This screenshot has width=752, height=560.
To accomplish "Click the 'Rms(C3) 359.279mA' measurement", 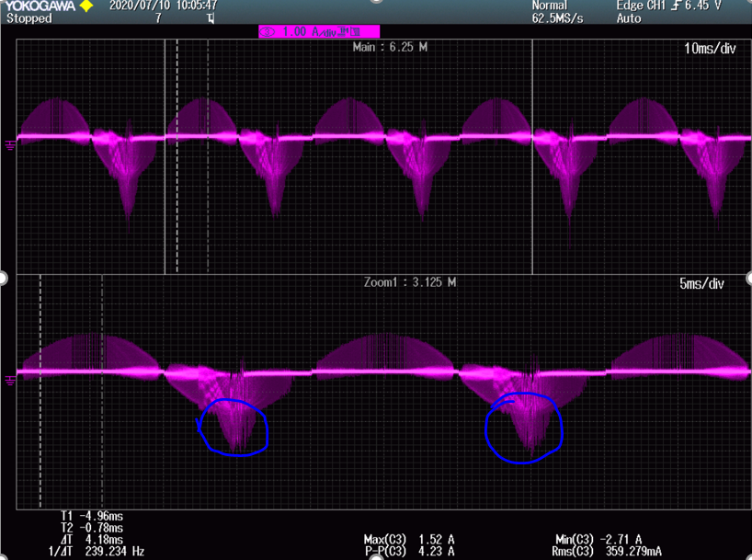I will (x=607, y=552).
